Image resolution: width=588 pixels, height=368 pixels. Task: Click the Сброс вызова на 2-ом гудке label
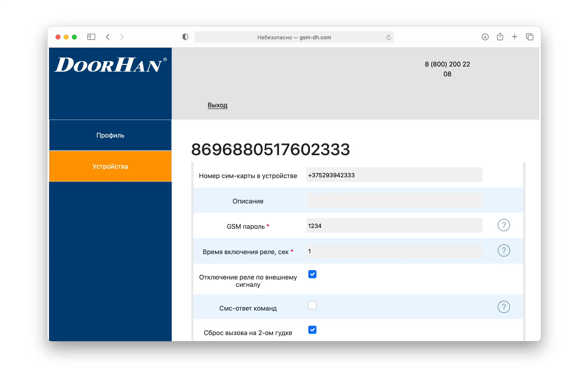click(x=248, y=333)
